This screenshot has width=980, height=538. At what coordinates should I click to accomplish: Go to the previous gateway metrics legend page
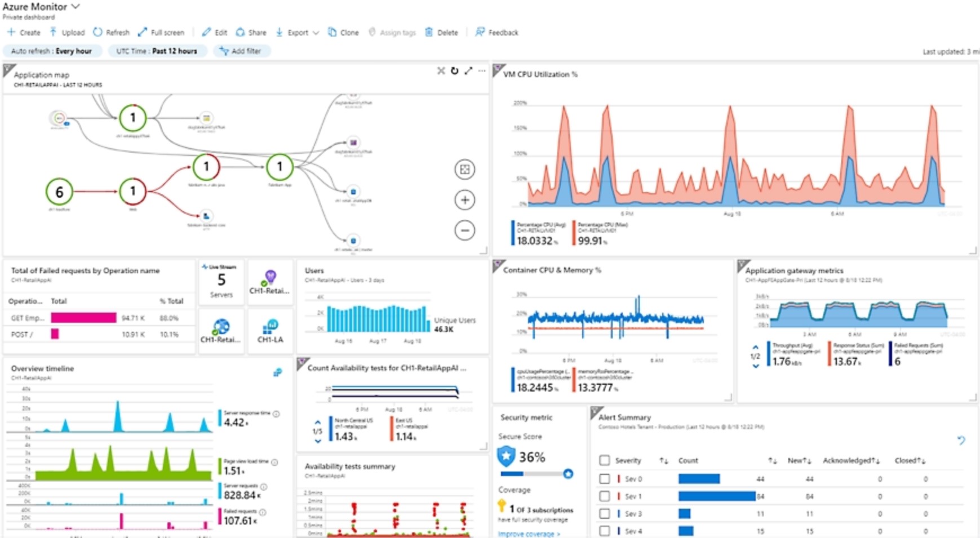click(756, 347)
